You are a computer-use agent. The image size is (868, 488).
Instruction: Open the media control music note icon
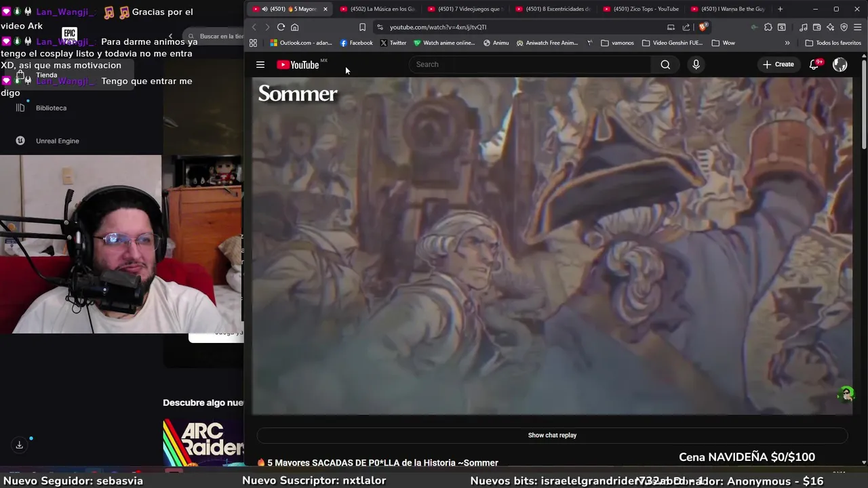[804, 27]
